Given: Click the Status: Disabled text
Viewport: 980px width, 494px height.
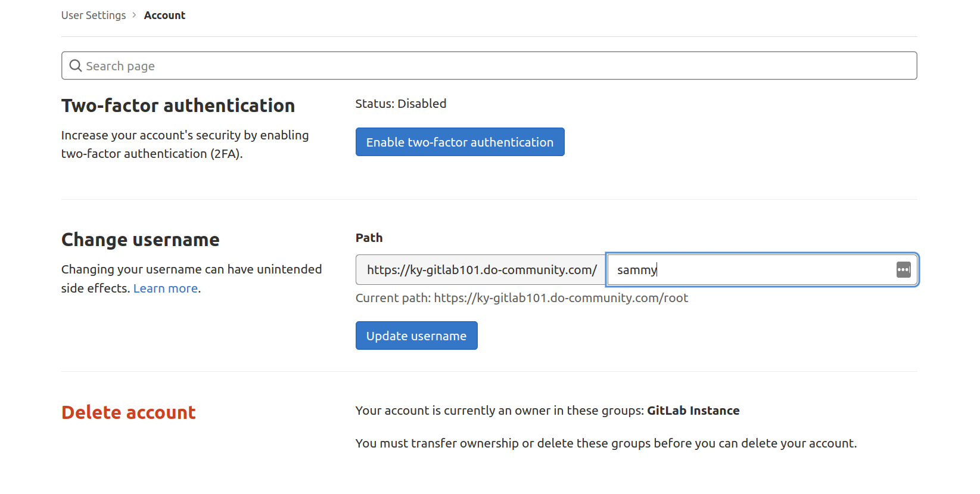Looking at the screenshot, I should 401,104.
